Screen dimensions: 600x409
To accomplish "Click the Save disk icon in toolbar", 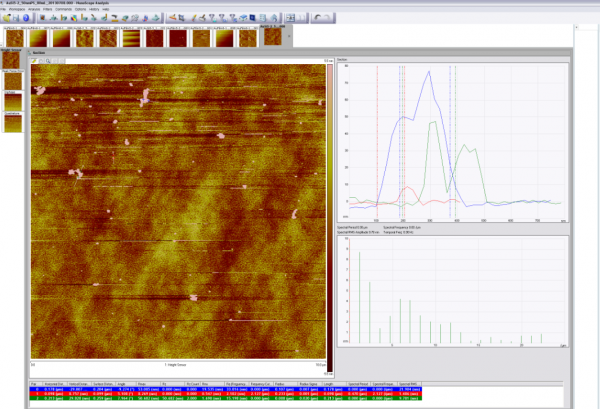I will [15, 17].
